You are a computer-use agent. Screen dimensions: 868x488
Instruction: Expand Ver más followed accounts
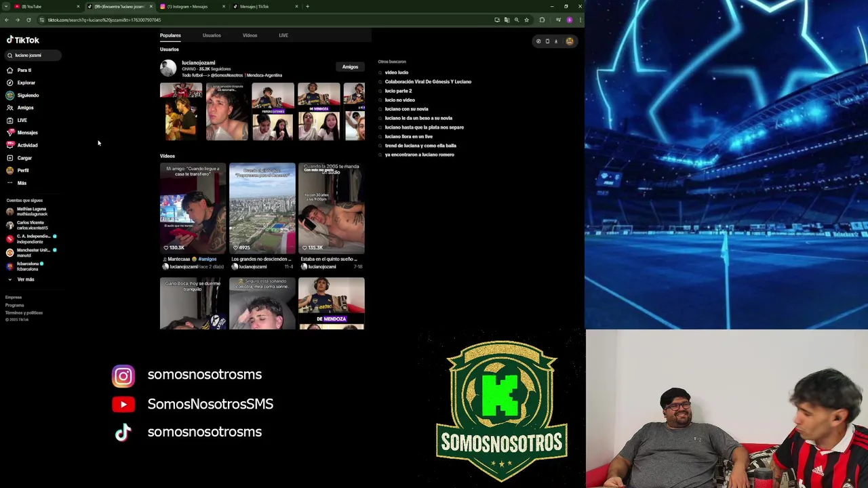20,279
